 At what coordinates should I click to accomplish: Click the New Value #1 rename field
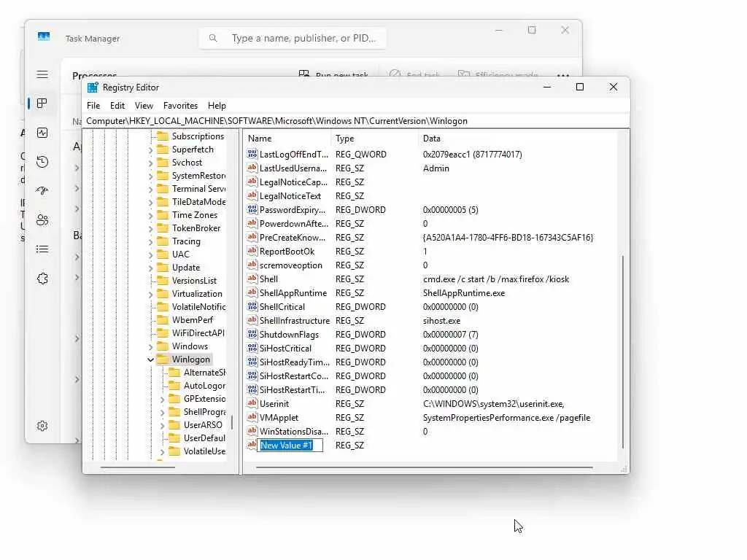[290, 446]
